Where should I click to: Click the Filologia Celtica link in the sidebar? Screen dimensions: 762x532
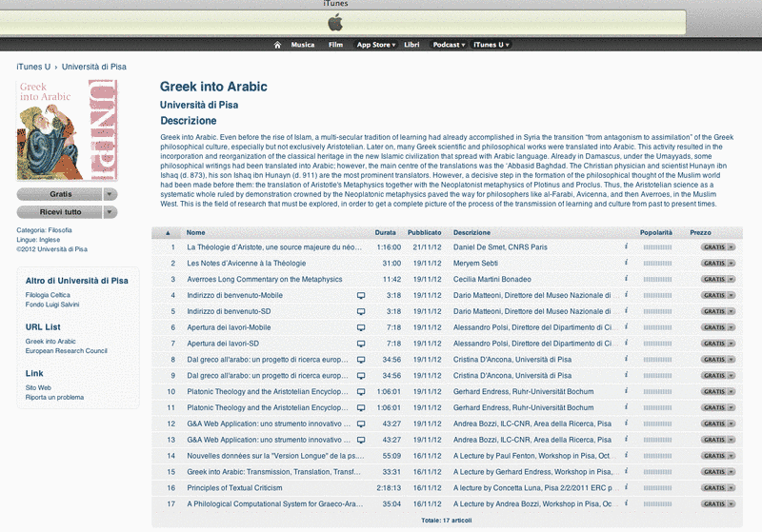46,296
